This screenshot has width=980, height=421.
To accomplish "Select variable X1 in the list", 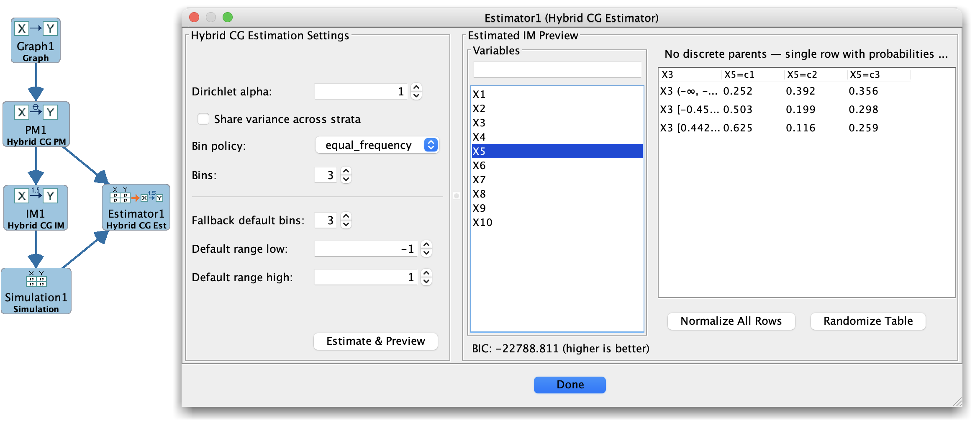I will tap(557, 94).
